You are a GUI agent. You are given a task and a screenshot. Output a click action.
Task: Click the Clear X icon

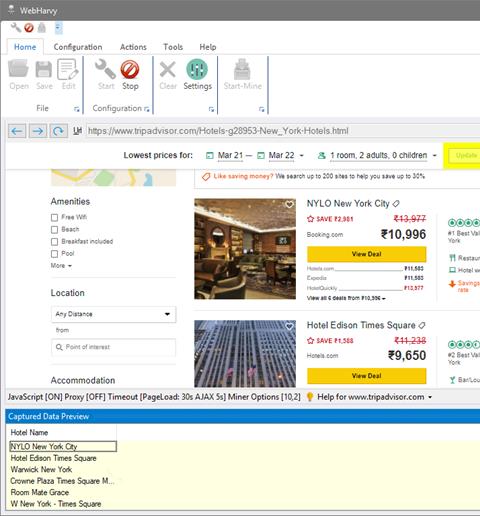[x=168, y=74]
